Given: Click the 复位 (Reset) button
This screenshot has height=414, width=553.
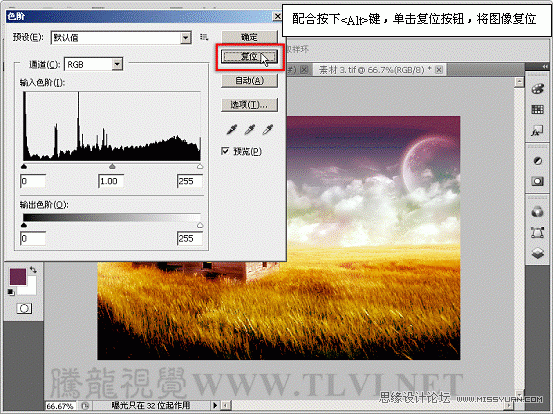Looking at the screenshot, I should (x=249, y=56).
